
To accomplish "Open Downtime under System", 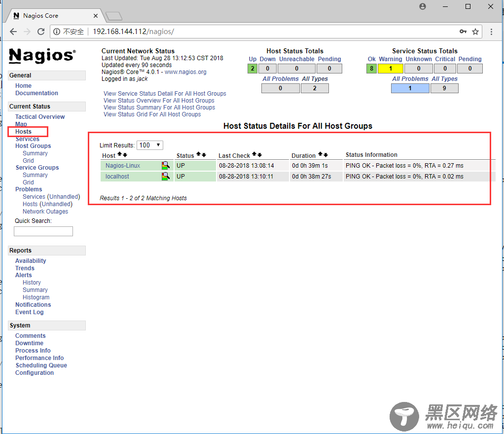I will 29,343.
